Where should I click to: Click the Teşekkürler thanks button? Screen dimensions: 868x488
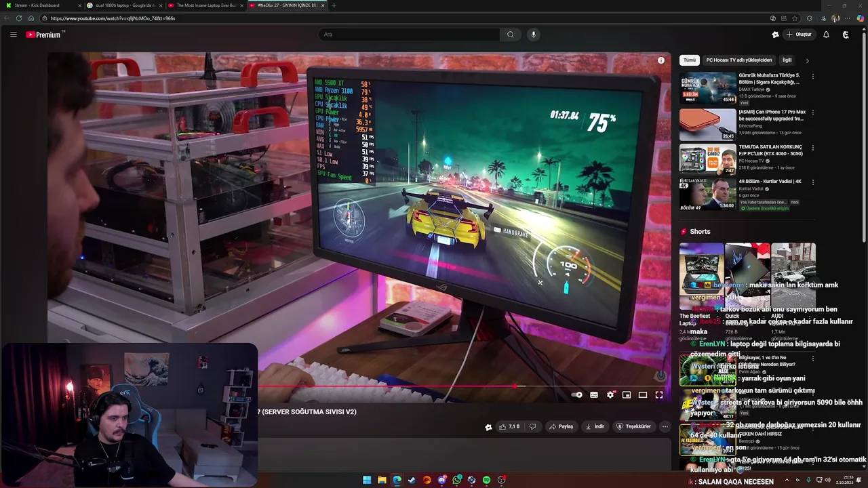[633, 426]
